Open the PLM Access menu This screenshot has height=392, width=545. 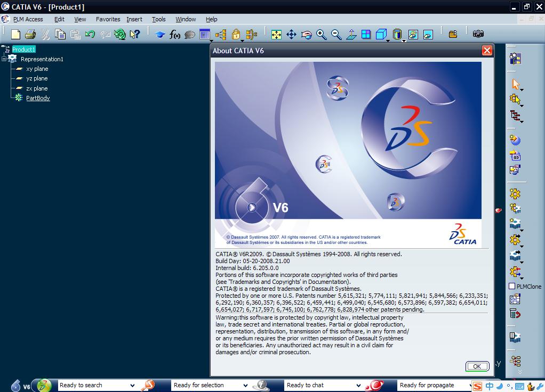28,19
